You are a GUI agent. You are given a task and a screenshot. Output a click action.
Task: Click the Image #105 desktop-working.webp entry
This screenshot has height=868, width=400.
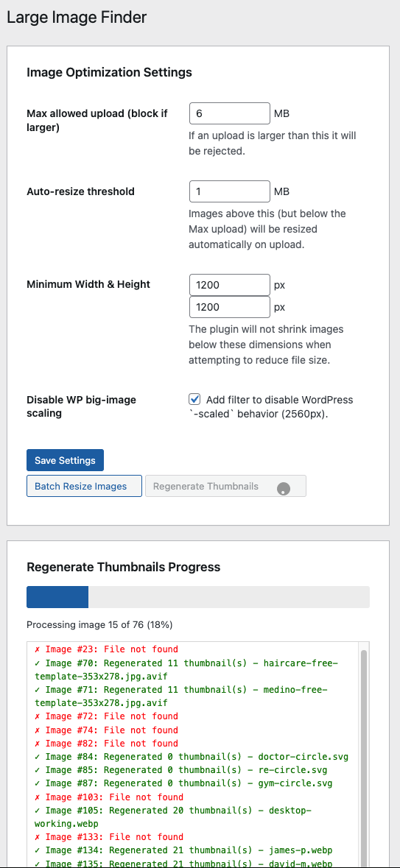[x=173, y=817]
